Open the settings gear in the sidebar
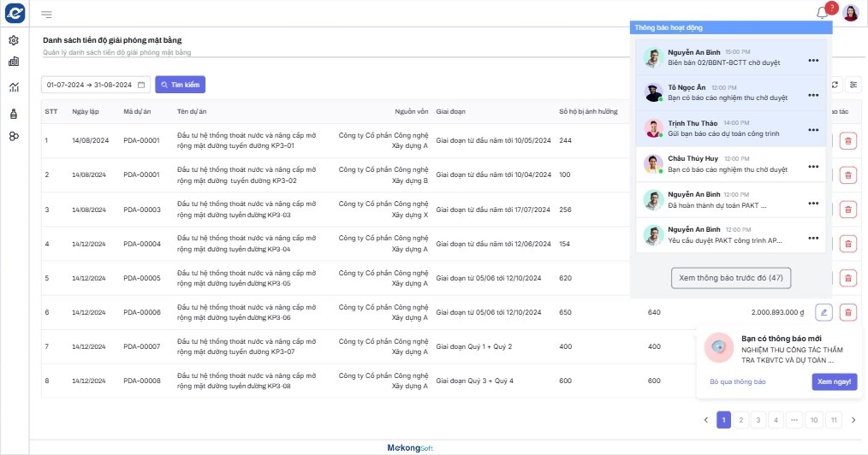 pos(14,40)
